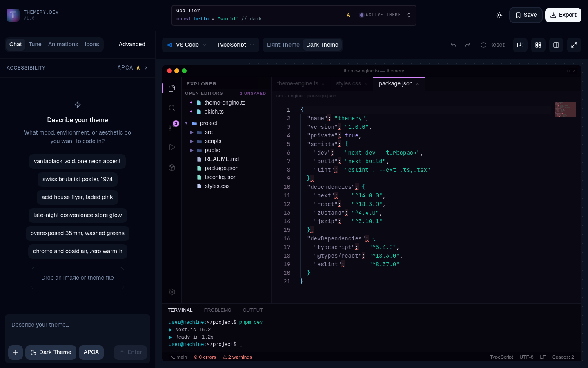588x368 pixels.
Task: Switch to the styles.css tab
Action: [348, 83]
